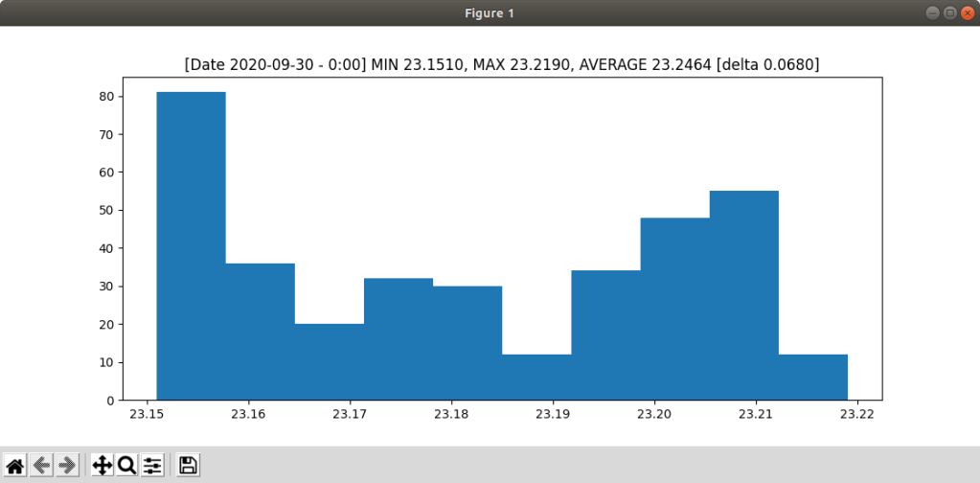Click the histogram bar with height 20
Screen dimensions: 980x483
point(330,362)
